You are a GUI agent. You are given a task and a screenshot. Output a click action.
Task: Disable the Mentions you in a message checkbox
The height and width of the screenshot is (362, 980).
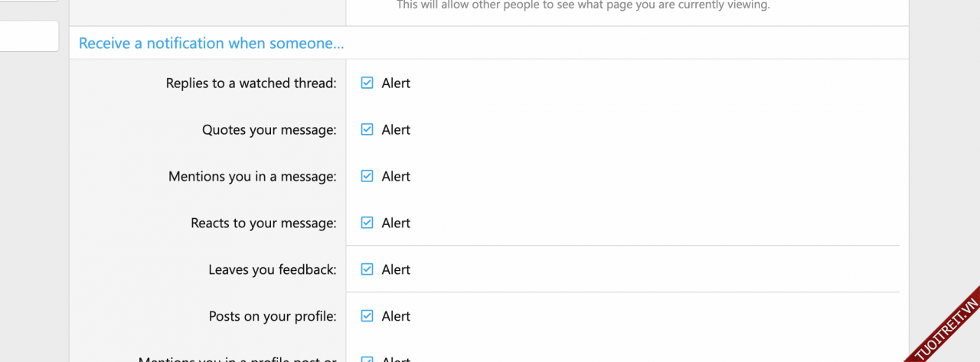pos(367,176)
